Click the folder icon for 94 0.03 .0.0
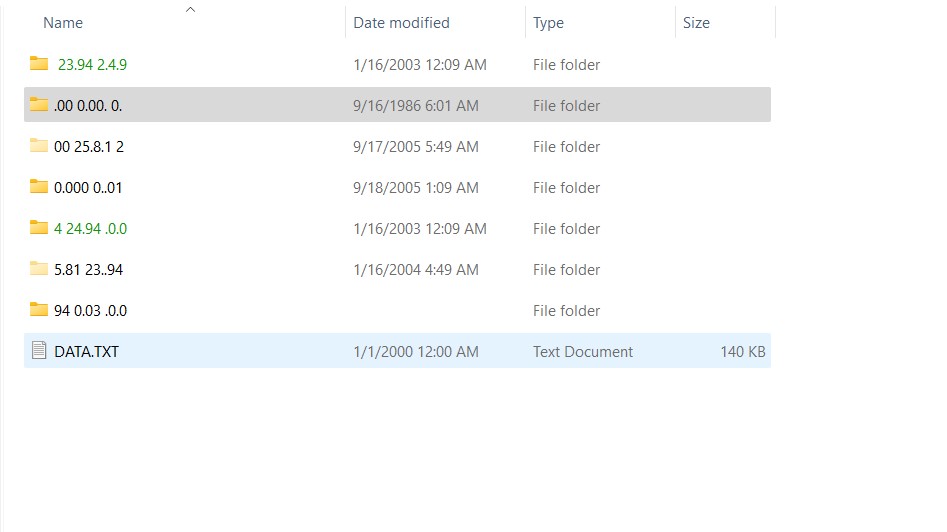This screenshot has height=532, width=947. 39,310
